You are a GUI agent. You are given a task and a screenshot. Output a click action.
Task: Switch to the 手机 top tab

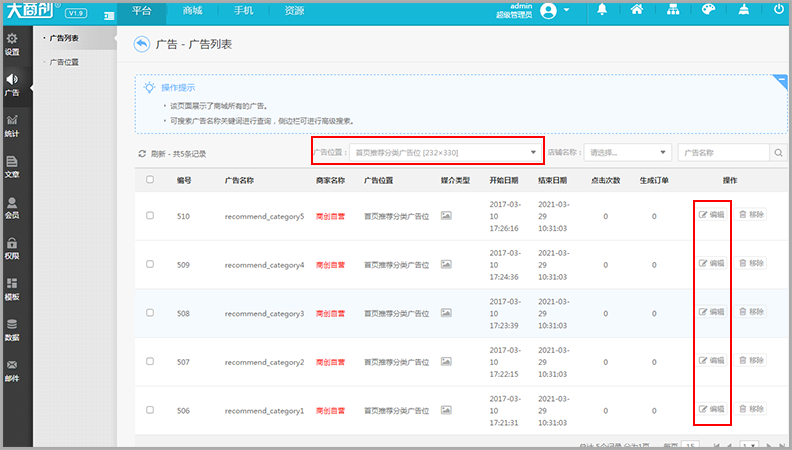[243, 11]
